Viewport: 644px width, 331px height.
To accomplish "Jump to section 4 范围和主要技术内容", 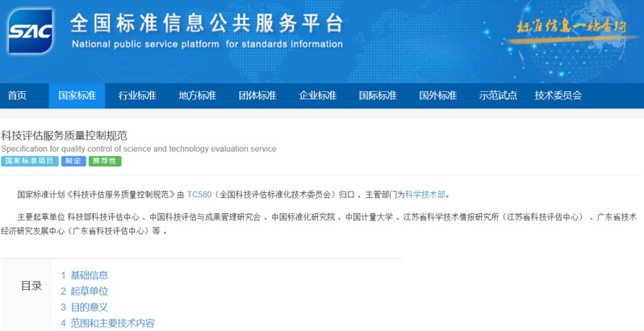I will pos(107,323).
